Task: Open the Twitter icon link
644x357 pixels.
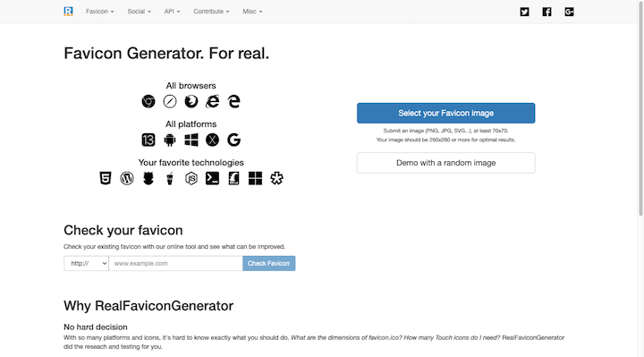Action: coord(524,12)
